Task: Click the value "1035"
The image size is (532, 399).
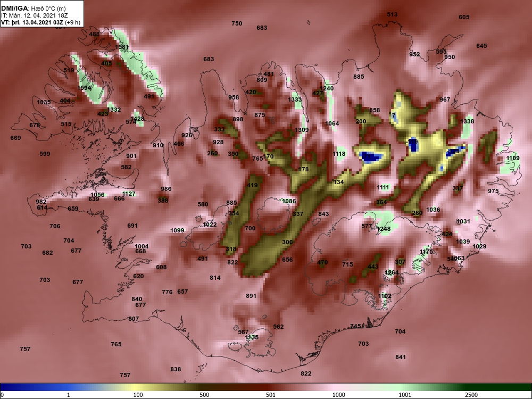Action: 44,102
